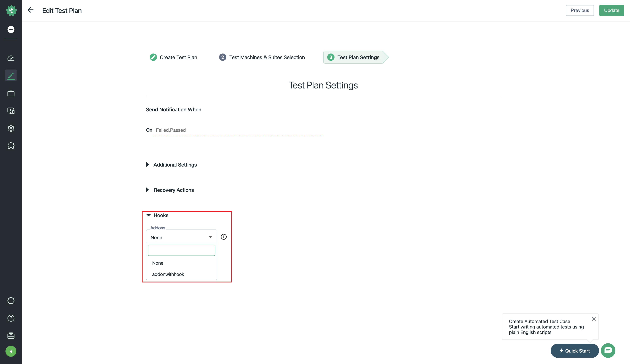Expand the Recovery Actions section
Viewport: 630px width, 364px height.
(173, 190)
